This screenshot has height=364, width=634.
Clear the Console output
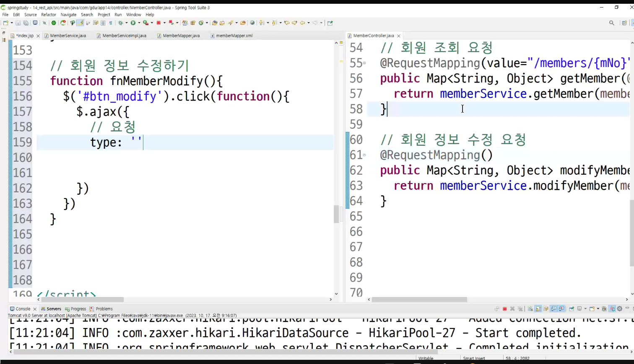pos(530,309)
